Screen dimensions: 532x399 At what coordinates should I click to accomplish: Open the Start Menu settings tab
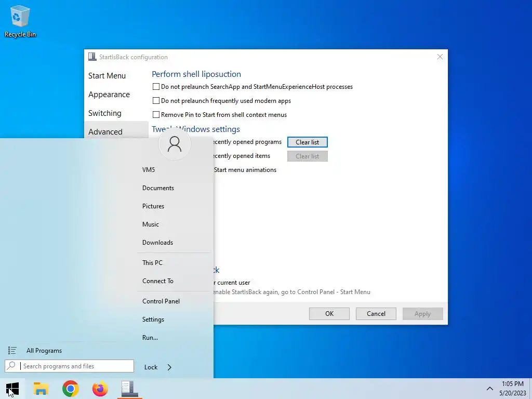(107, 76)
